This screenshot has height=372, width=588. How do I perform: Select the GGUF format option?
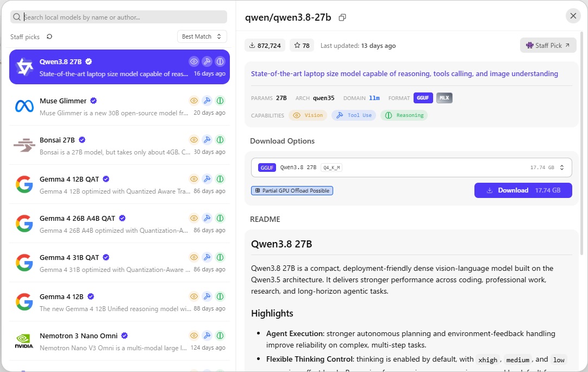423,98
